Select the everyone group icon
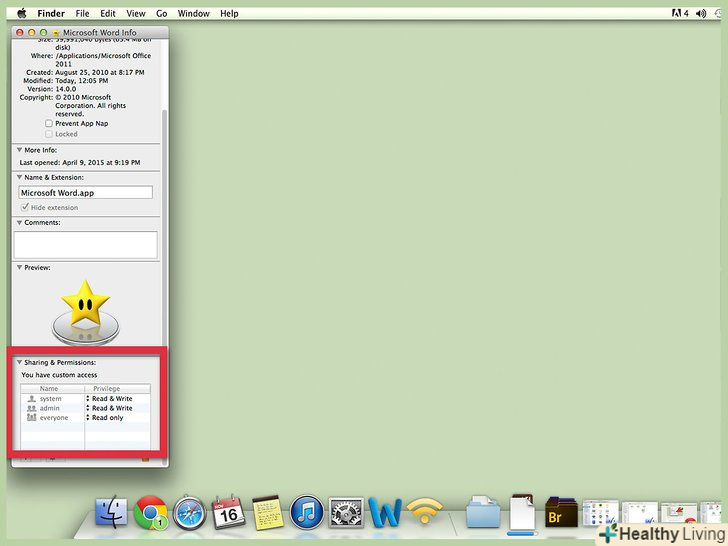The image size is (728, 546). click(x=32, y=417)
